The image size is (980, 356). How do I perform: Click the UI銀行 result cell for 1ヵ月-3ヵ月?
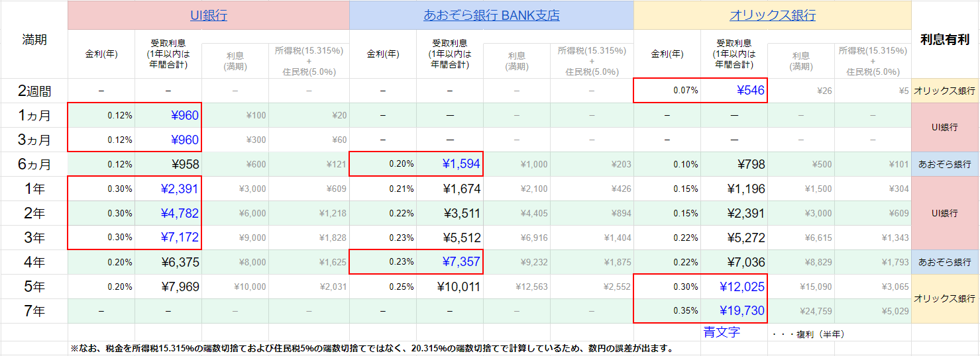(945, 127)
